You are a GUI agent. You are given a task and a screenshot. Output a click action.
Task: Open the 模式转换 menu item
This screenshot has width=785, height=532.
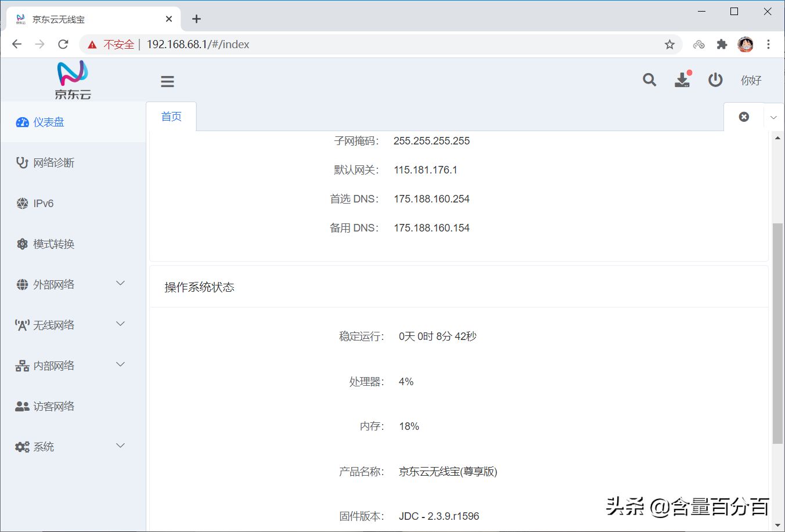click(x=73, y=244)
